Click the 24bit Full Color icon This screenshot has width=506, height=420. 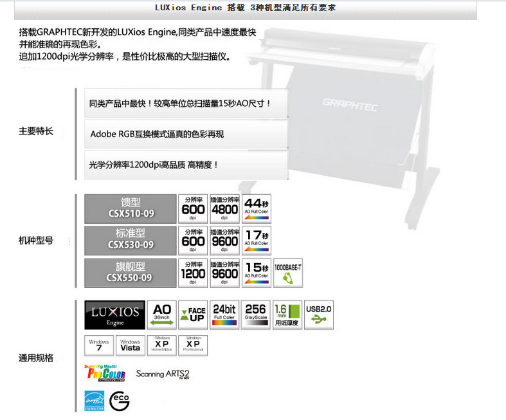pos(224,315)
